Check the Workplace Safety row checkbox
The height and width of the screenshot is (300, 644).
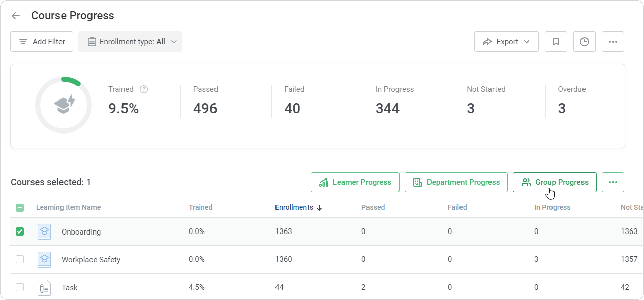click(20, 259)
